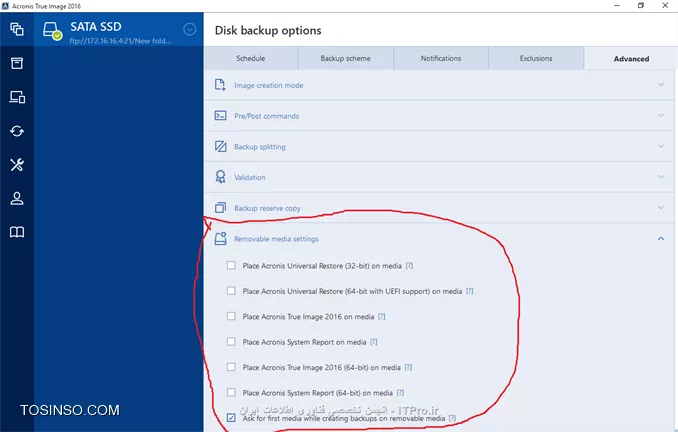Restore down the Acronis window
This screenshot has width=678, height=432.
[641, 6]
